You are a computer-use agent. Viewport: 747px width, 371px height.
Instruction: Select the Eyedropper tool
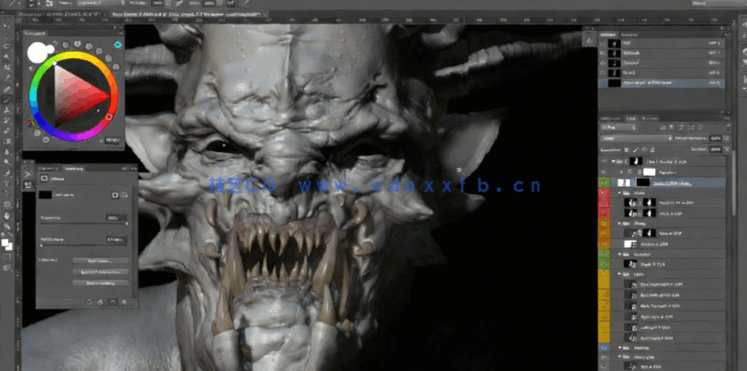click(x=7, y=78)
